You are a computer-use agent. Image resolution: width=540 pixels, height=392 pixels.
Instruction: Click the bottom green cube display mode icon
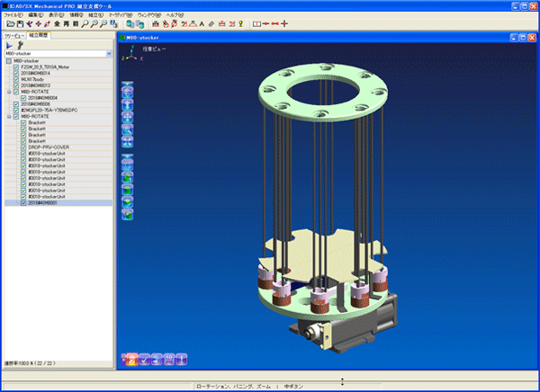pyautogui.click(x=128, y=214)
